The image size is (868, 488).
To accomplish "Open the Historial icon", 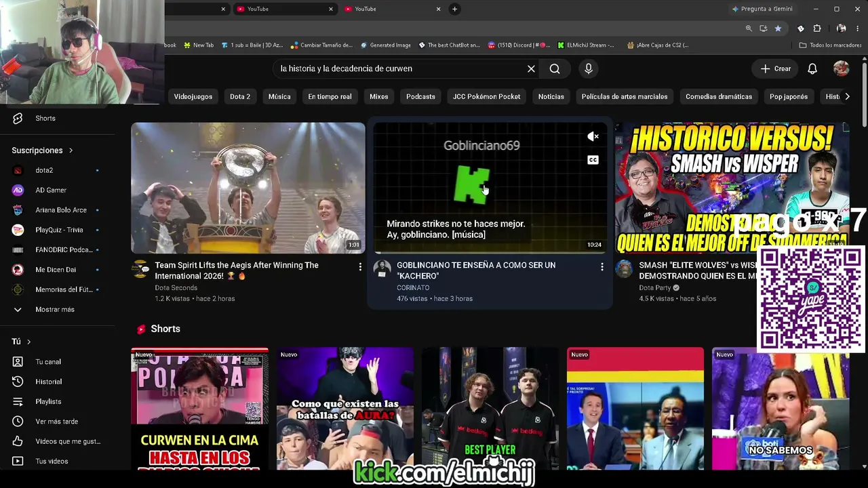I will click(x=18, y=382).
